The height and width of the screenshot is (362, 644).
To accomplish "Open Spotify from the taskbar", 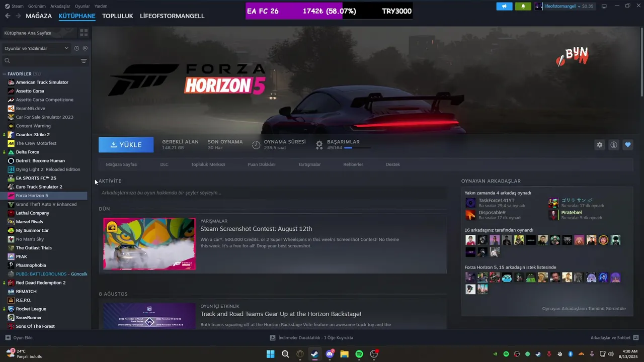I will pos(359,354).
